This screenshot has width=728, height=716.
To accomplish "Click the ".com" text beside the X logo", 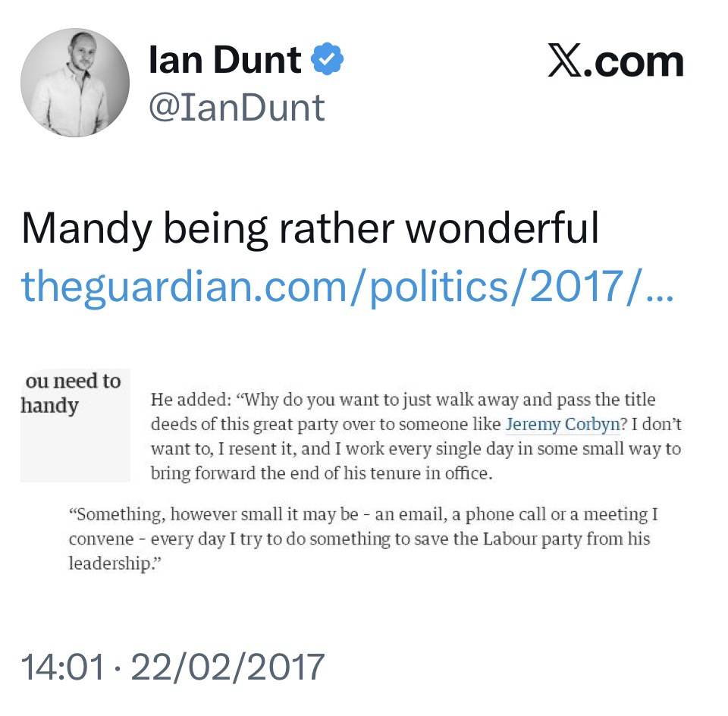I will click(x=639, y=61).
